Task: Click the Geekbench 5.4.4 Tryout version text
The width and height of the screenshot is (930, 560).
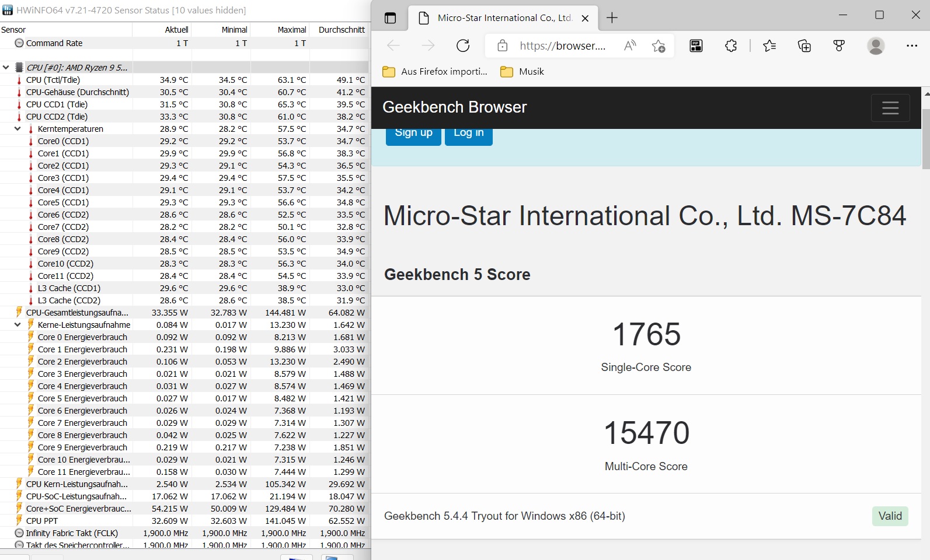Action: (x=504, y=516)
